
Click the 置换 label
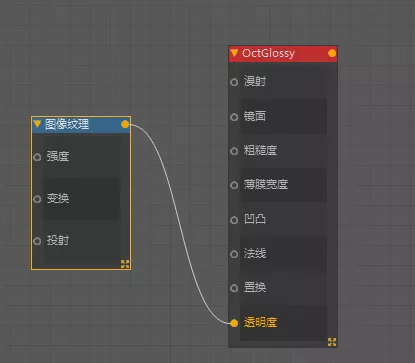point(255,287)
